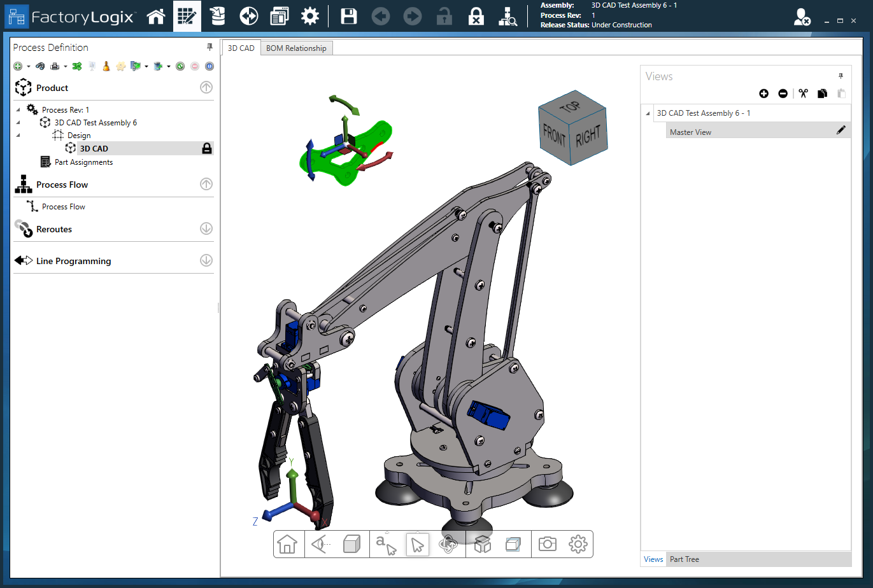Toggle the lock on 3D CAD node

(207, 148)
